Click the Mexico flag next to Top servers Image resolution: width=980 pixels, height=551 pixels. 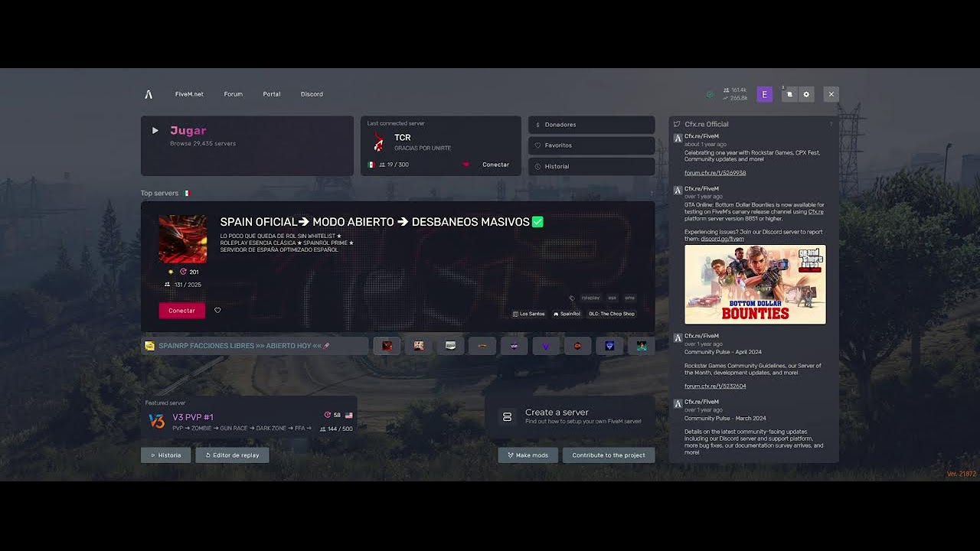186,194
